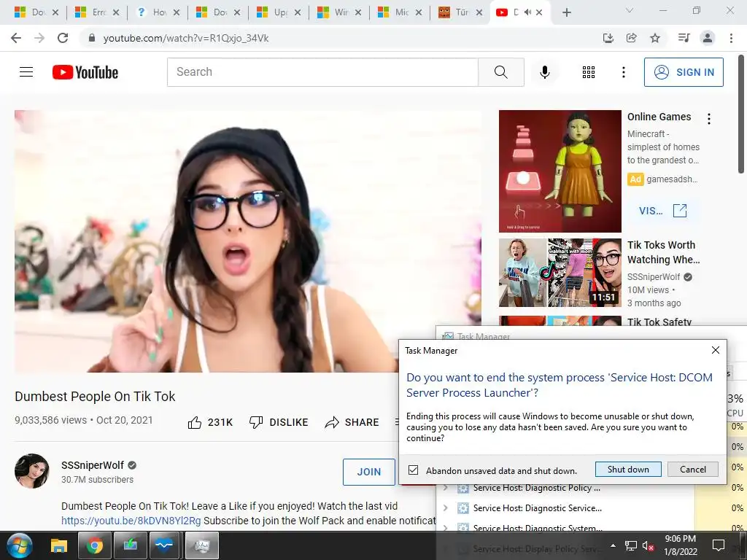
Task: Click the network tray icon
Action: pos(631,545)
